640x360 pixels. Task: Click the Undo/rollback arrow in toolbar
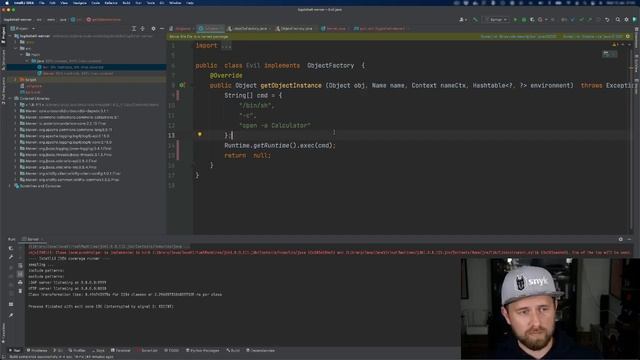[x=607, y=20]
